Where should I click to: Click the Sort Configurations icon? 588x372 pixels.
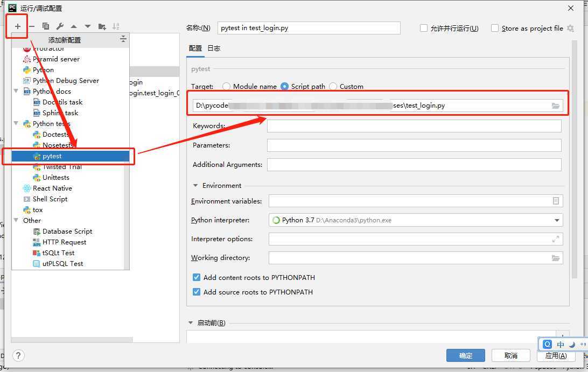click(116, 26)
